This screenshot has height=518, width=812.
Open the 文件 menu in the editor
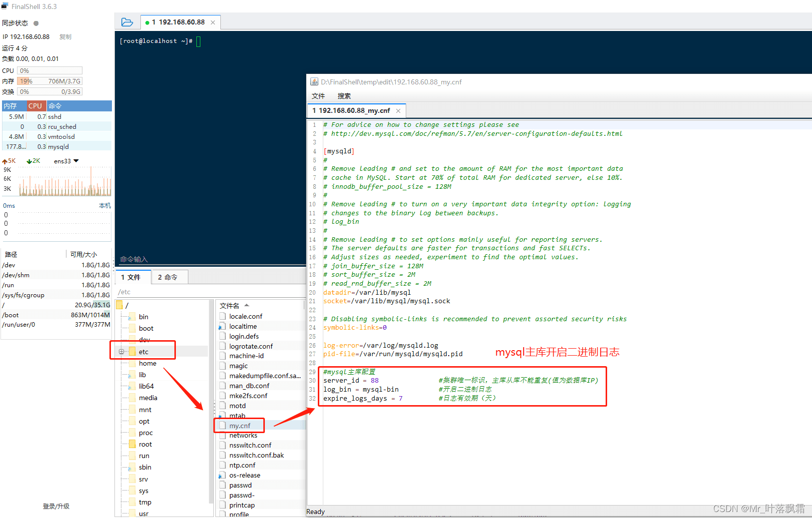(x=318, y=96)
